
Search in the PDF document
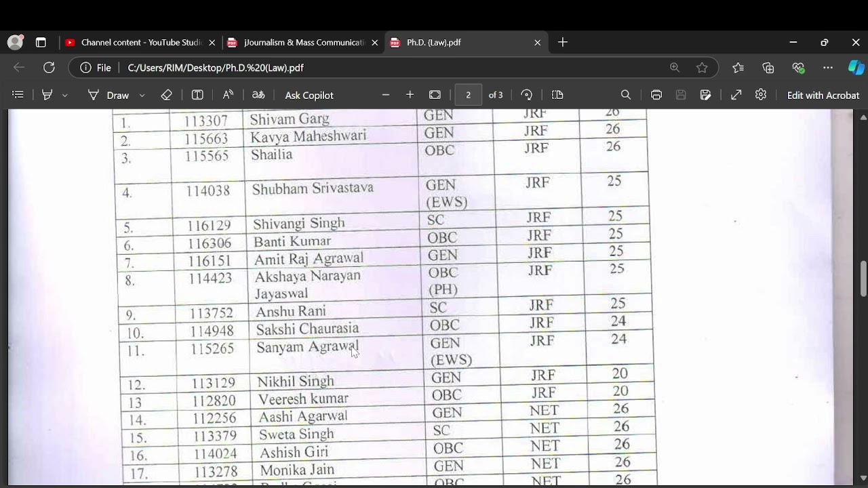tap(626, 95)
